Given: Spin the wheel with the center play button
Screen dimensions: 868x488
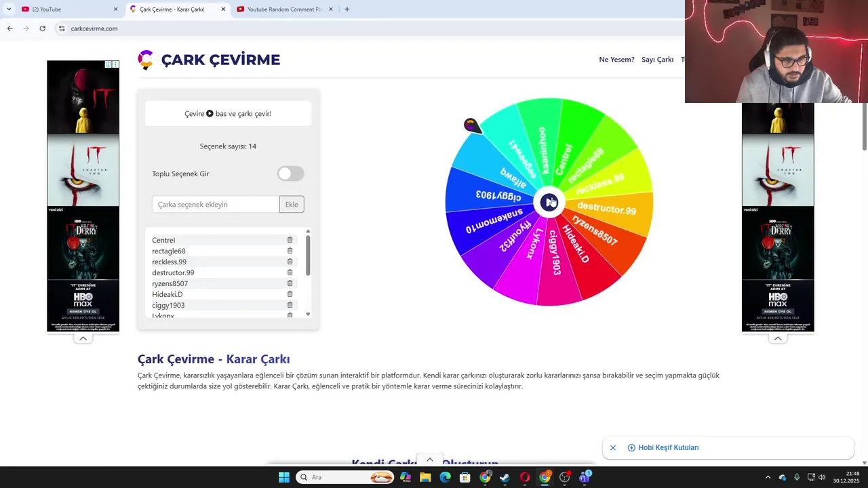Looking at the screenshot, I should tap(549, 202).
